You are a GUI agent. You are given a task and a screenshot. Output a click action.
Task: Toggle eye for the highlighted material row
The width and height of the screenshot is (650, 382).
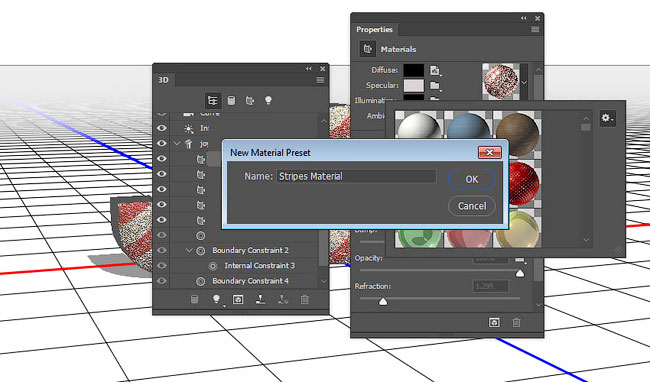click(162, 159)
